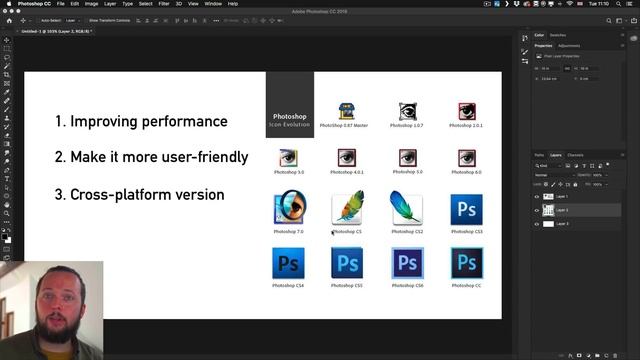Open the Normal blend mode dropdown

[x=554, y=175]
